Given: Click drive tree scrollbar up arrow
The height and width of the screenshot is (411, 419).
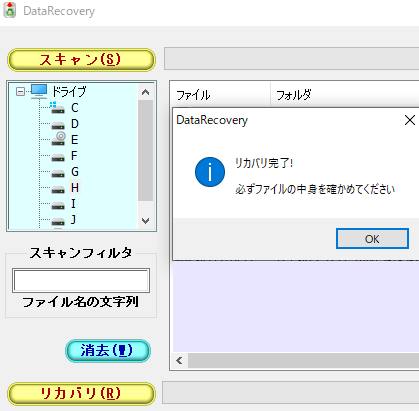Looking at the screenshot, I should pos(145,92).
